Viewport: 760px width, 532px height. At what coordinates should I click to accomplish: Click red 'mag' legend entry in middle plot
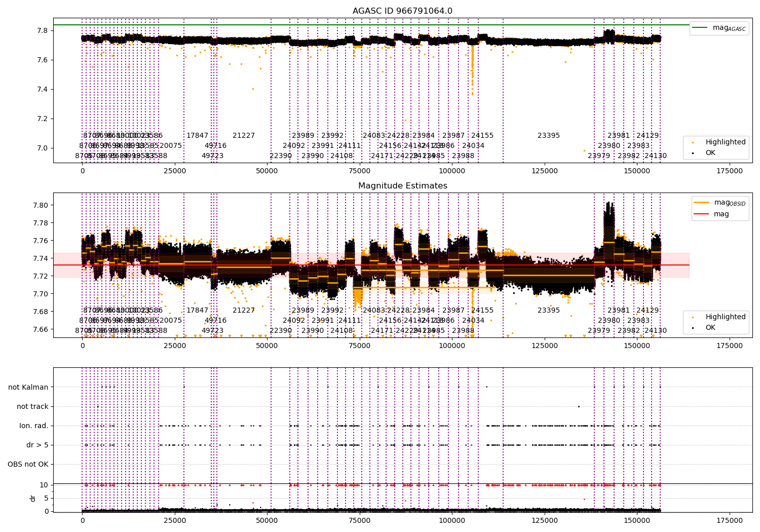click(712, 214)
